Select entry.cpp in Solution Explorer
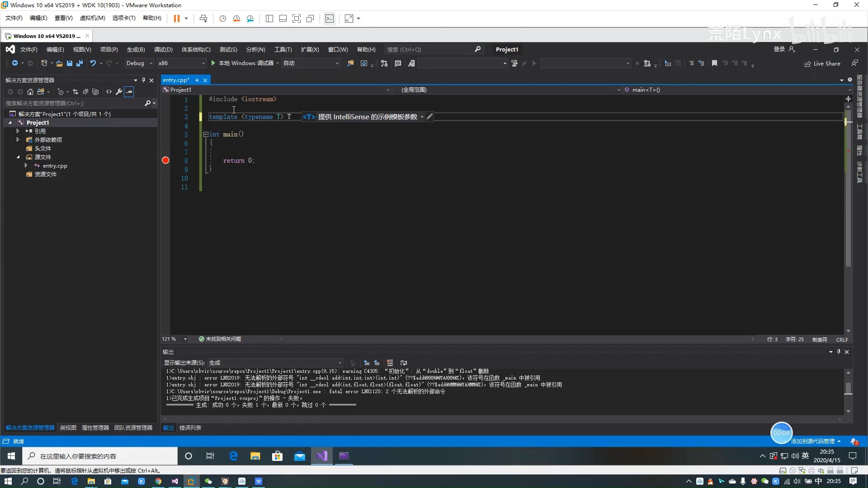The height and width of the screenshot is (488, 868). 55,166
